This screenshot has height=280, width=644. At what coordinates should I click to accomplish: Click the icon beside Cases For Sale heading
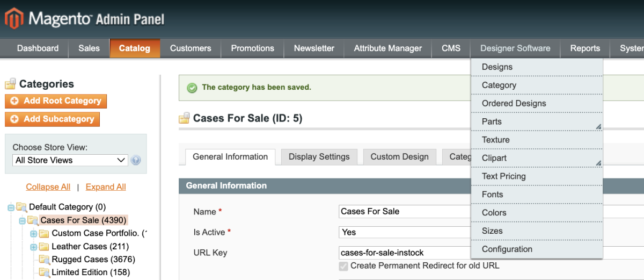pos(185,118)
